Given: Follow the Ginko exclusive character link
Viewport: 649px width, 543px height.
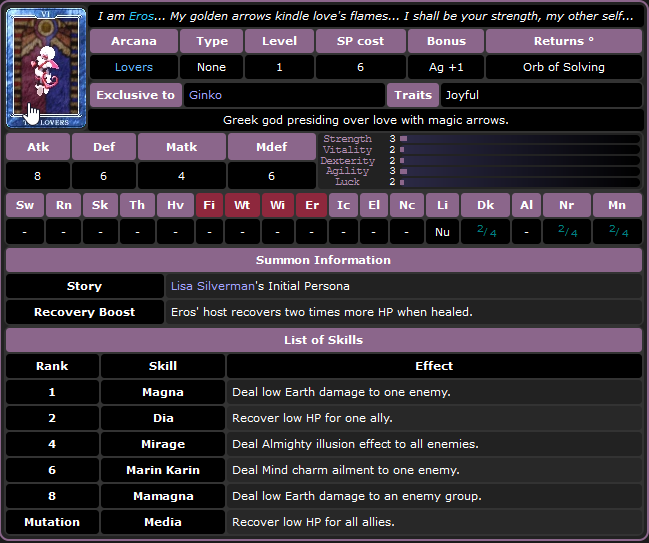Looking at the screenshot, I should [205, 95].
